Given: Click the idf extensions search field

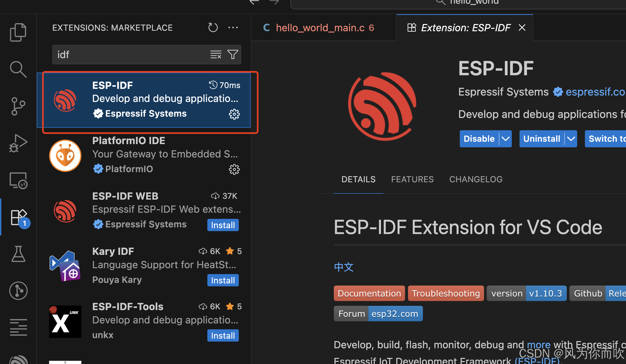Looking at the screenshot, I should pos(131,55).
